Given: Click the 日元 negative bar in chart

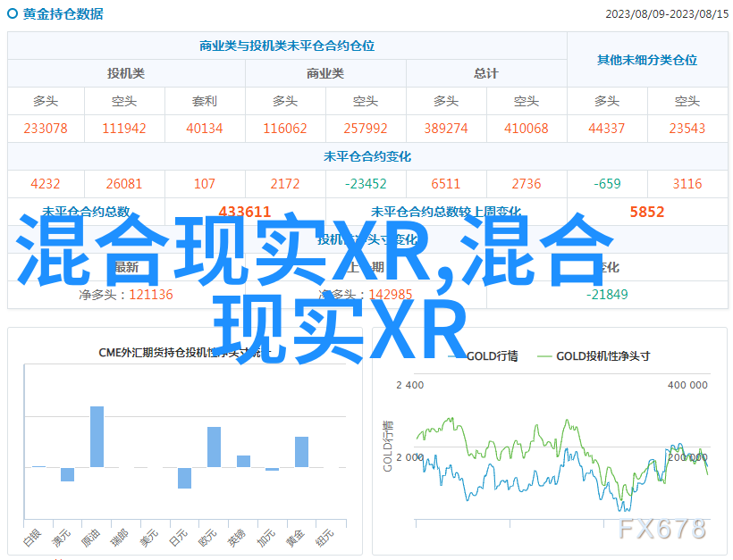Looking at the screenshot, I should pos(185,478).
